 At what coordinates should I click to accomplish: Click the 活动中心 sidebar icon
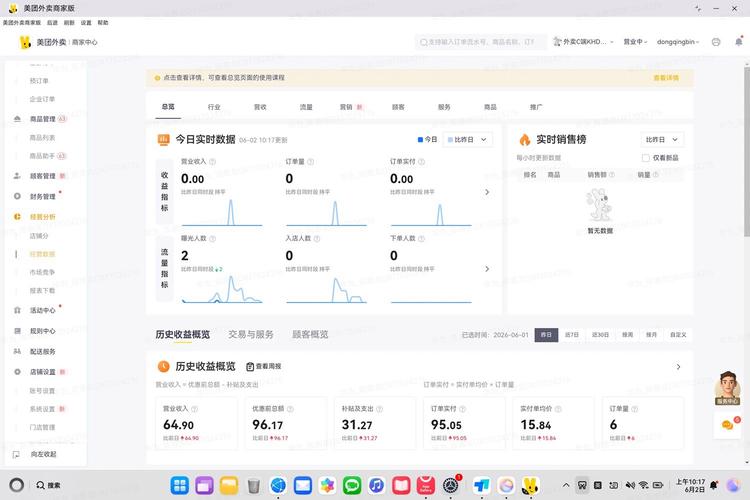[17, 311]
